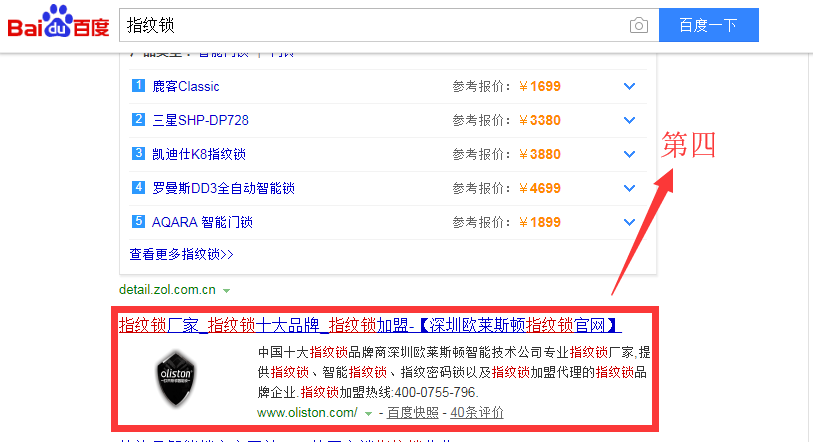Click the 百度一下 search button
Image resolution: width=813 pixels, height=442 pixels.
(x=709, y=25)
